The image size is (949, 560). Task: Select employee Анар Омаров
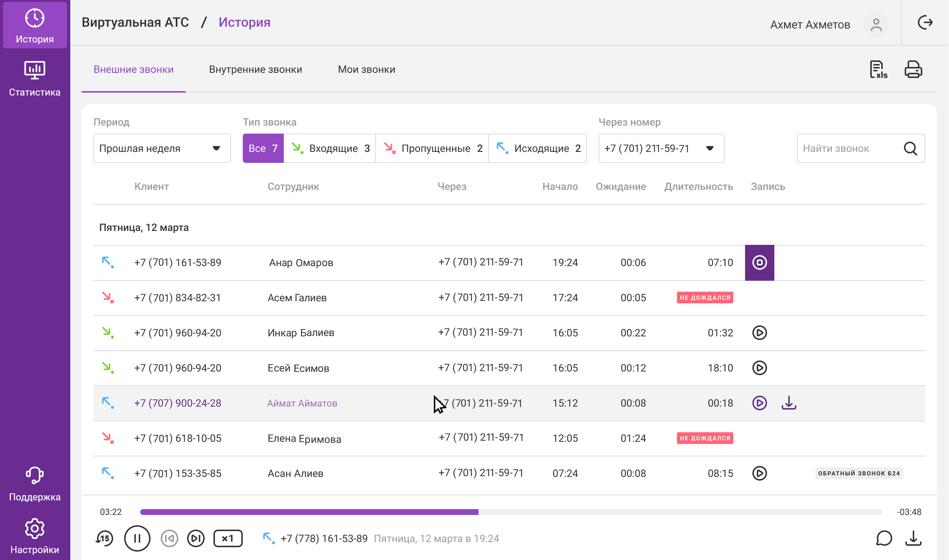(301, 263)
